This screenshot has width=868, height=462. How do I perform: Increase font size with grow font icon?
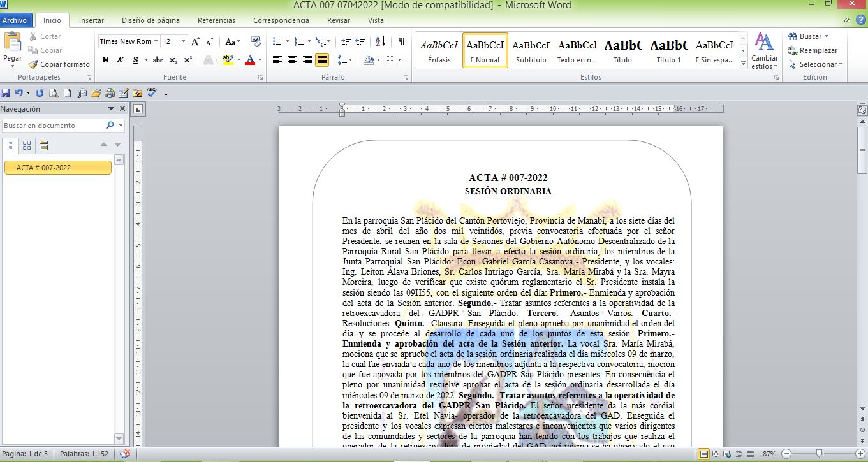[196, 41]
